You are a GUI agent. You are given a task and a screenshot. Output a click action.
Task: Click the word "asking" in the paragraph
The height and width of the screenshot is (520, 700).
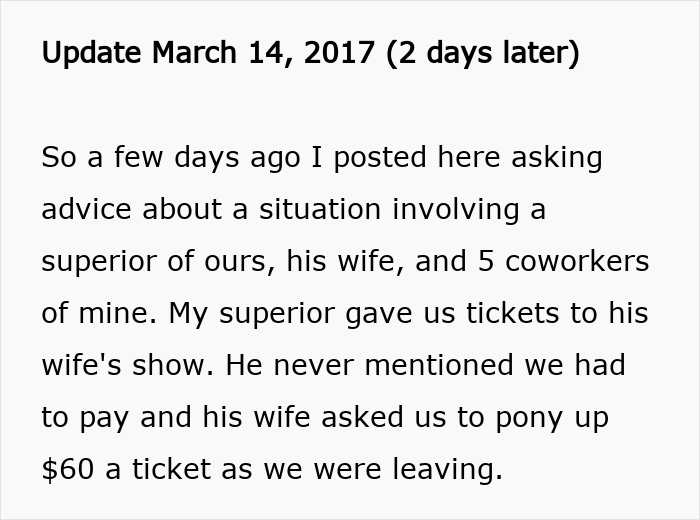point(559,158)
